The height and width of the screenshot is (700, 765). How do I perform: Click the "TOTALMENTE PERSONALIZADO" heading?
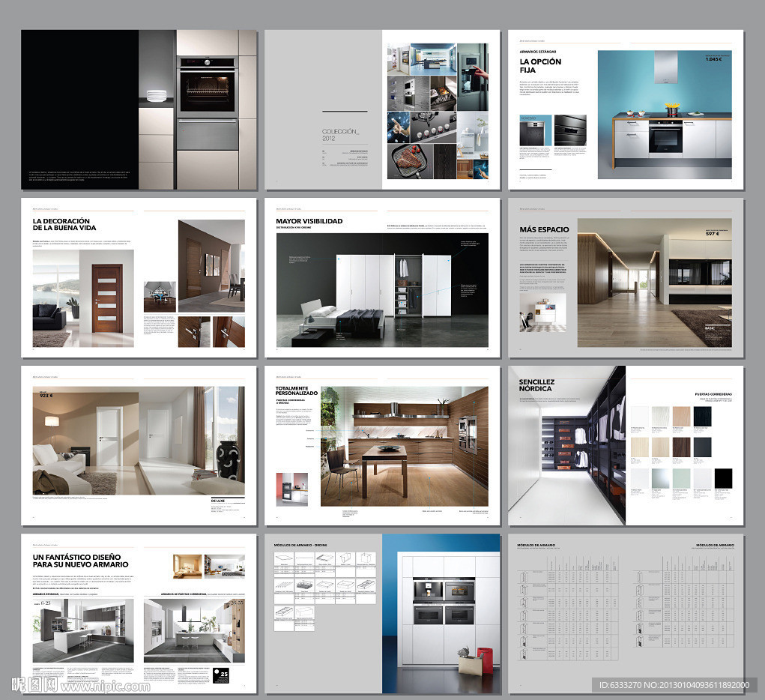[x=296, y=390]
